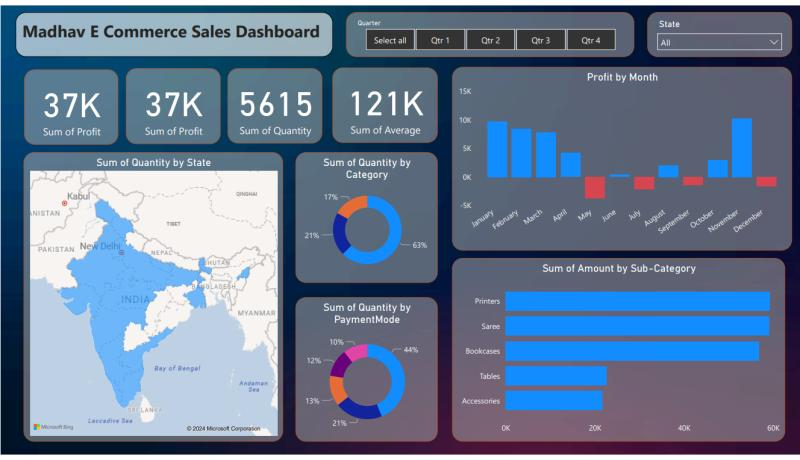Viewport: 800px width, 460px height.
Task: Select the 5615 Sum of Quantity card
Action: (275, 106)
